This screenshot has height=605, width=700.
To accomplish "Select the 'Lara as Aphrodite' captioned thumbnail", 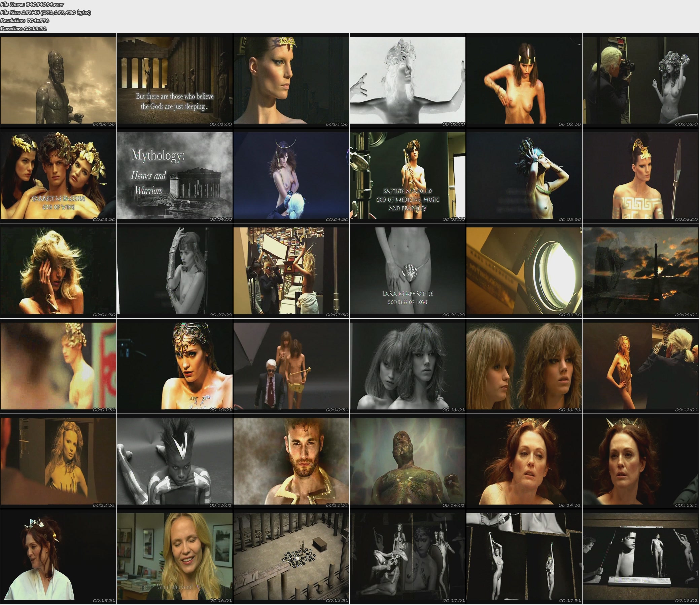I will tap(408, 271).
